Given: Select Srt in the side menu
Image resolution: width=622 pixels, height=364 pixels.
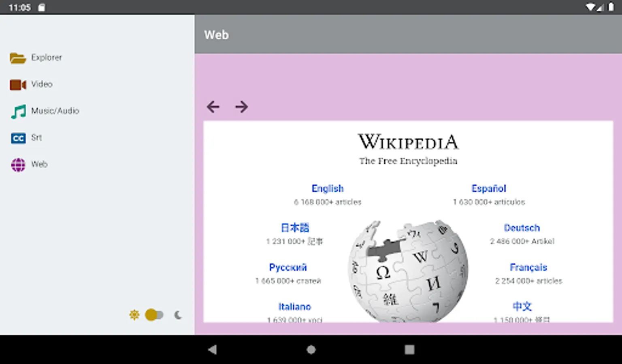Looking at the screenshot, I should 36,138.
